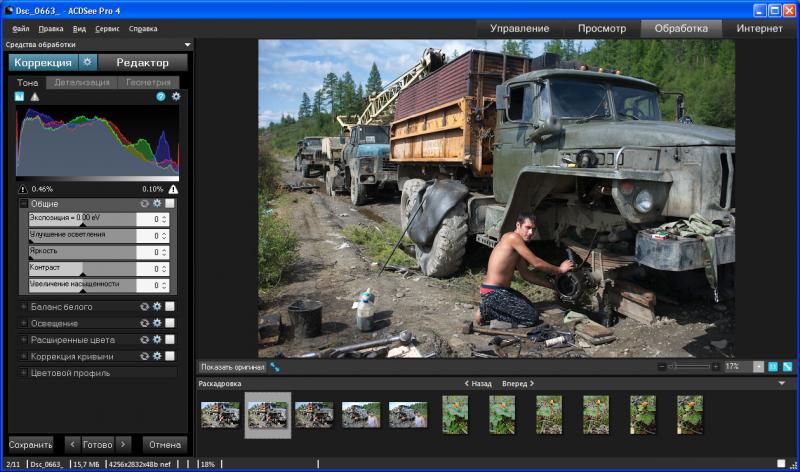Open the zoom percentage dropdown
The height and width of the screenshot is (472, 800).
[759, 367]
